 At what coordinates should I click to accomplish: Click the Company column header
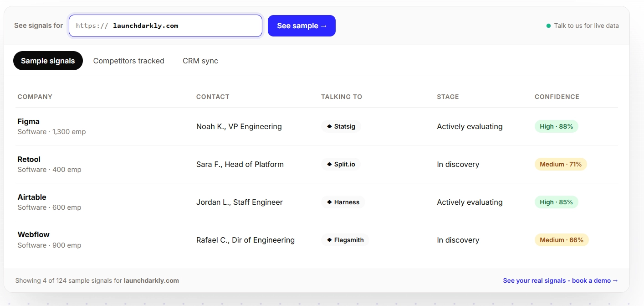(35, 97)
